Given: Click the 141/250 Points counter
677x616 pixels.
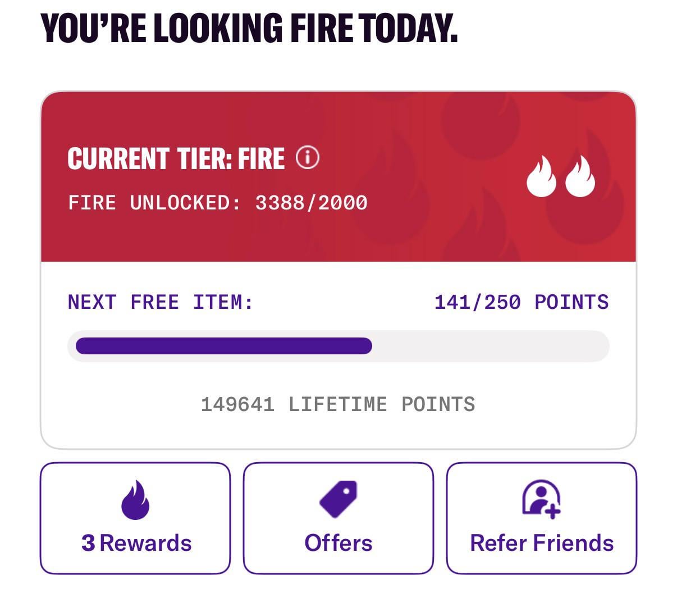Looking at the screenshot, I should click(521, 302).
